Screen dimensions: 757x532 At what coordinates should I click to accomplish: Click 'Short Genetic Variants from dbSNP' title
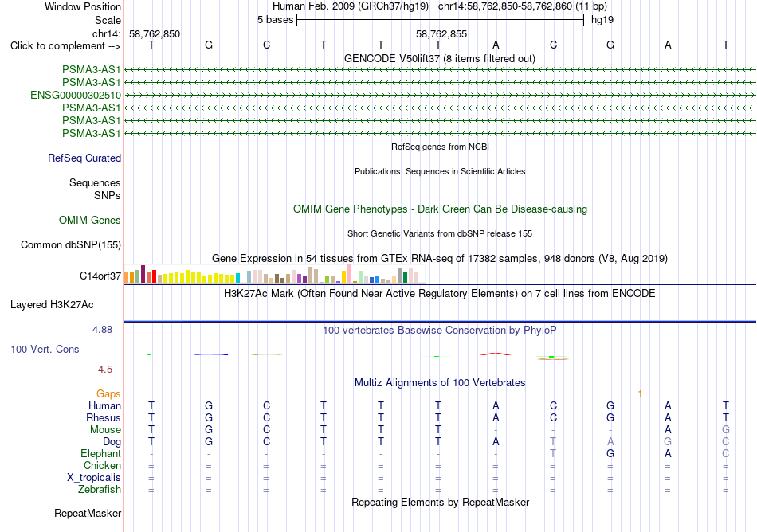(x=440, y=233)
